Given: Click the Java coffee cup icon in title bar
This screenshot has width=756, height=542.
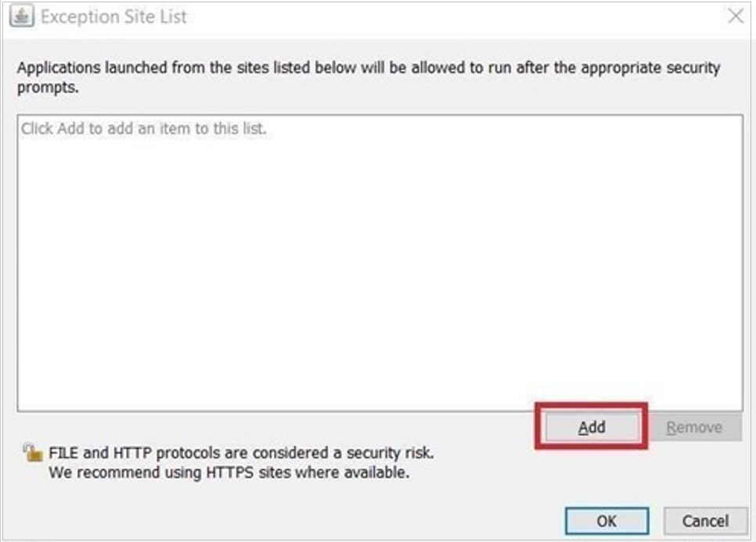Looking at the screenshot, I should click(x=23, y=16).
